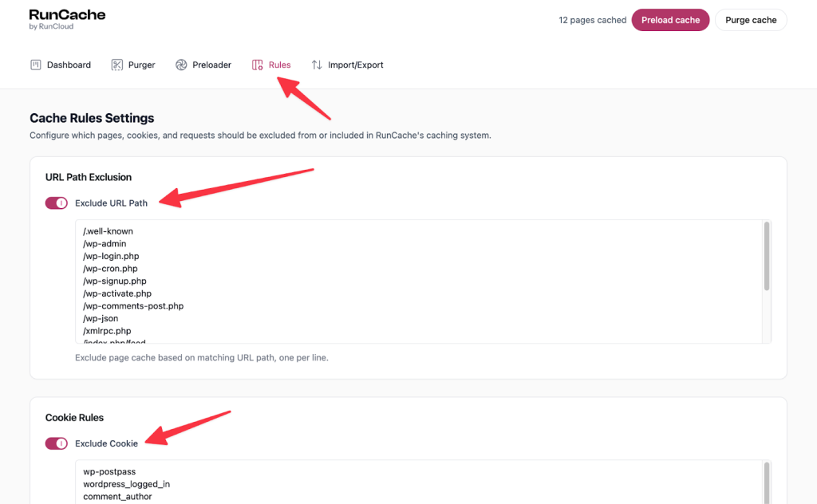Click the Import/Export arrows icon

[x=317, y=65]
